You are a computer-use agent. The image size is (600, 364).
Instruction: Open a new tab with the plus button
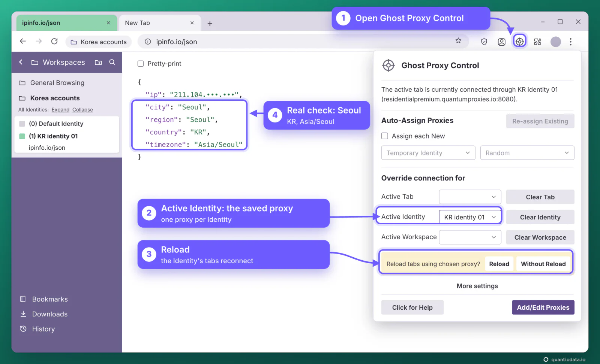pyautogui.click(x=210, y=24)
